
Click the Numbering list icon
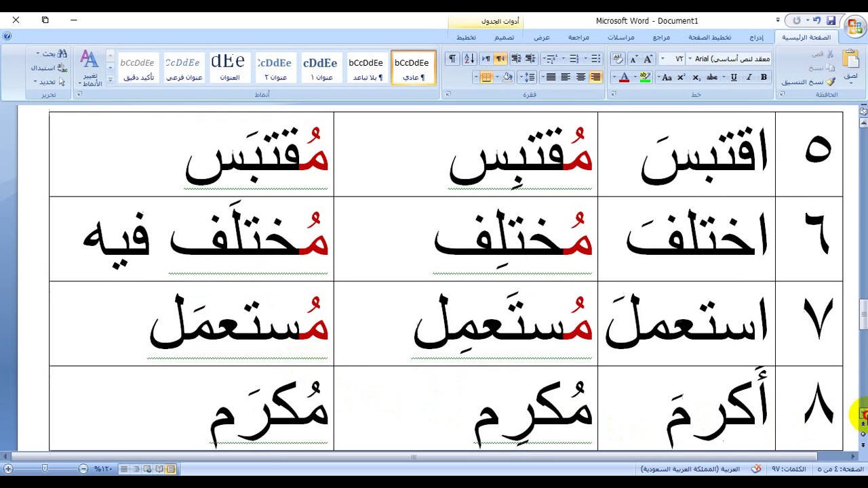pyautogui.click(x=574, y=59)
